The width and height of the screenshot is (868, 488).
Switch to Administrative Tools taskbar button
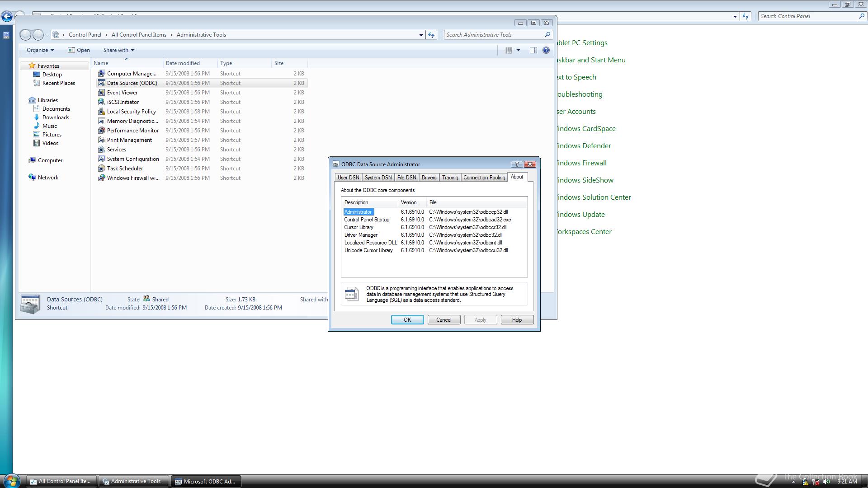coord(134,482)
